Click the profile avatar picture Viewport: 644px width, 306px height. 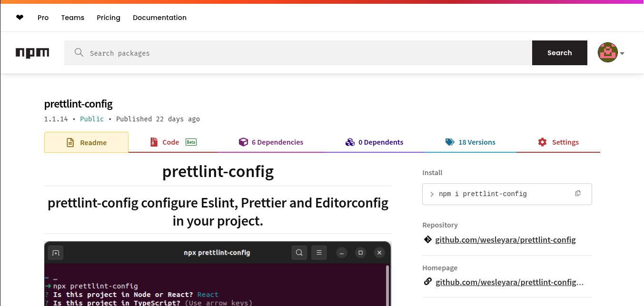[607, 52]
